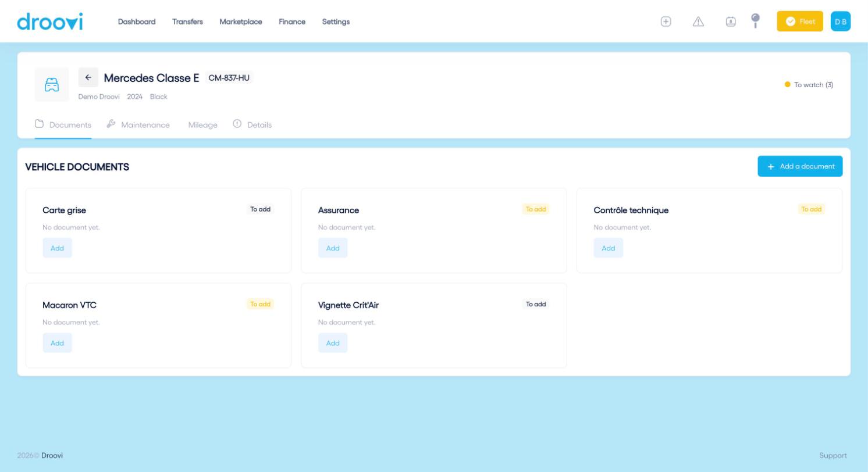This screenshot has height=472, width=868.
Task: Open the Dashboard menu
Action: point(137,22)
